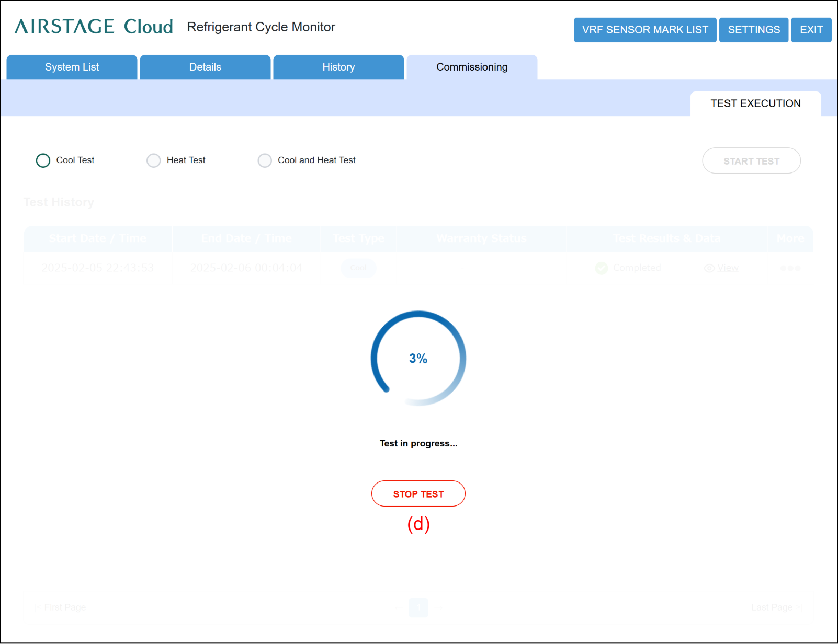Click the Cool badge in Test Type column

[x=358, y=268]
